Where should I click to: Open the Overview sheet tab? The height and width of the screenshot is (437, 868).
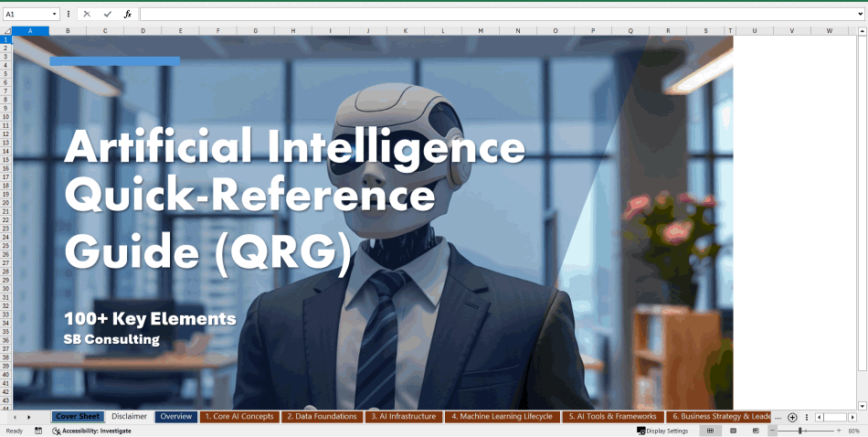point(176,417)
